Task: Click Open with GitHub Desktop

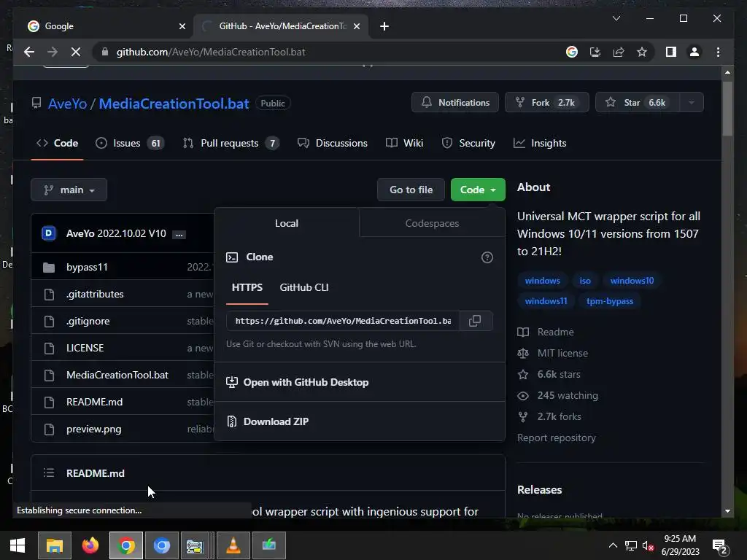Action: pyautogui.click(x=306, y=382)
